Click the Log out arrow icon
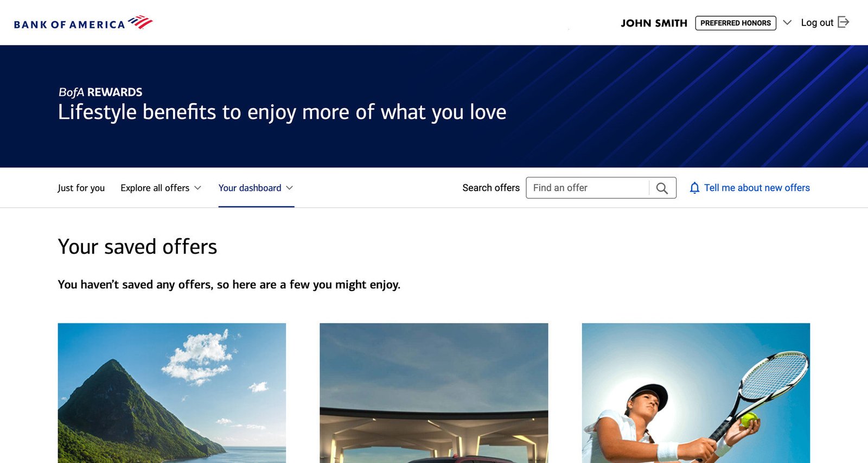868x463 pixels. pyautogui.click(x=844, y=22)
